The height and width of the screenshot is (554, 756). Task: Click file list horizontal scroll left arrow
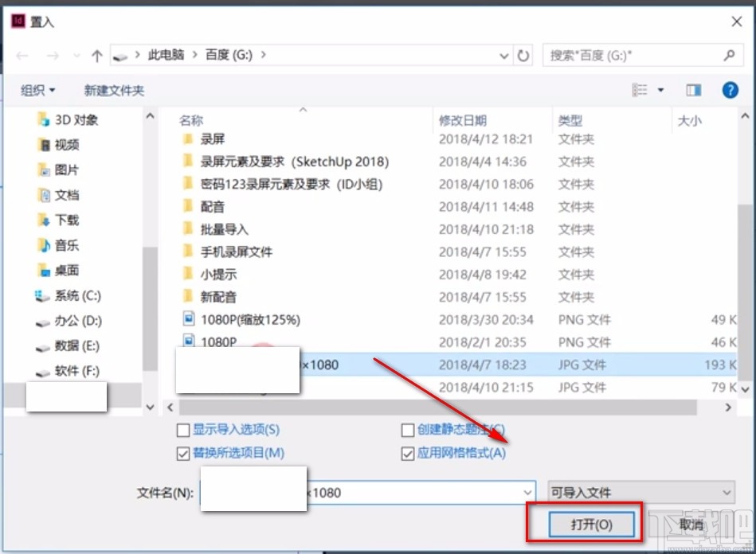point(170,408)
